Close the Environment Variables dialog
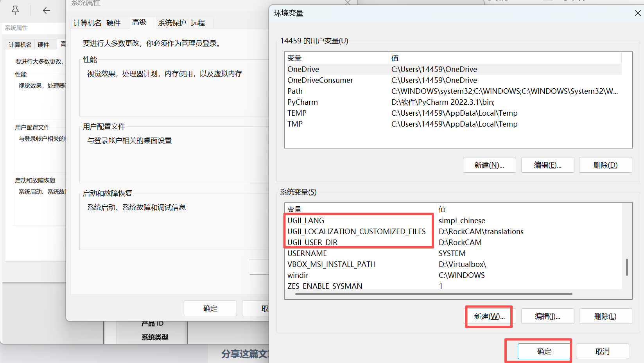This screenshot has height=363, width=644. (637, 13)
